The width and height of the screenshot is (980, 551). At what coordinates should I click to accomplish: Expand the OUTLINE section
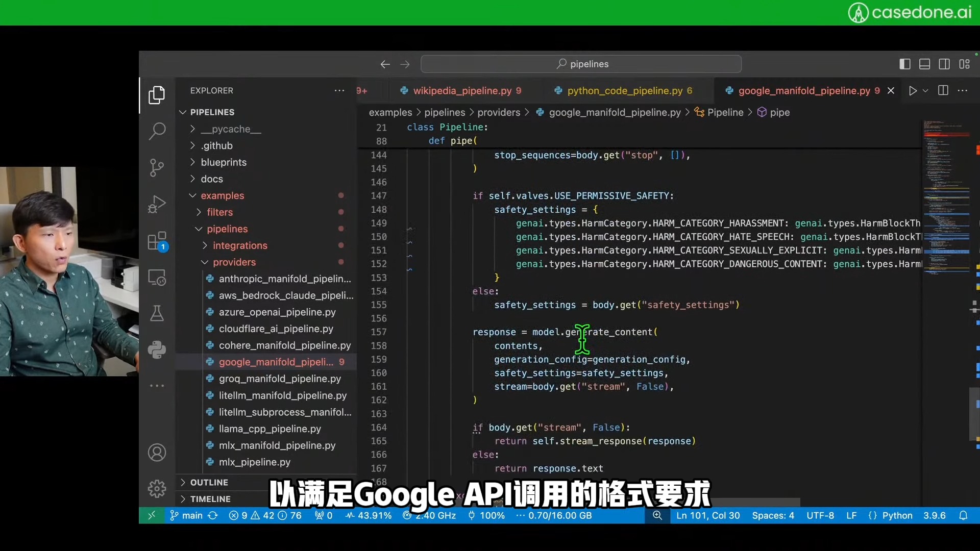(x=209, y=483)
